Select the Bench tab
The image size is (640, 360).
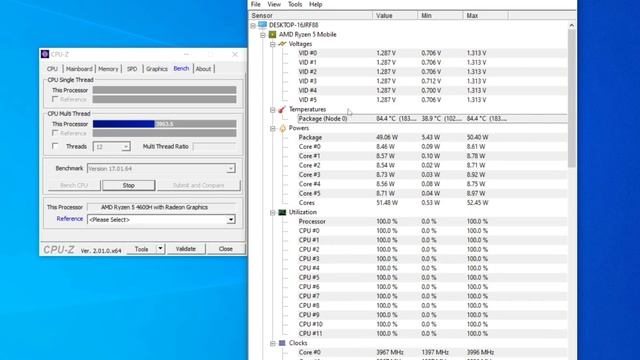pyautogui.click(x=181, y=69)
